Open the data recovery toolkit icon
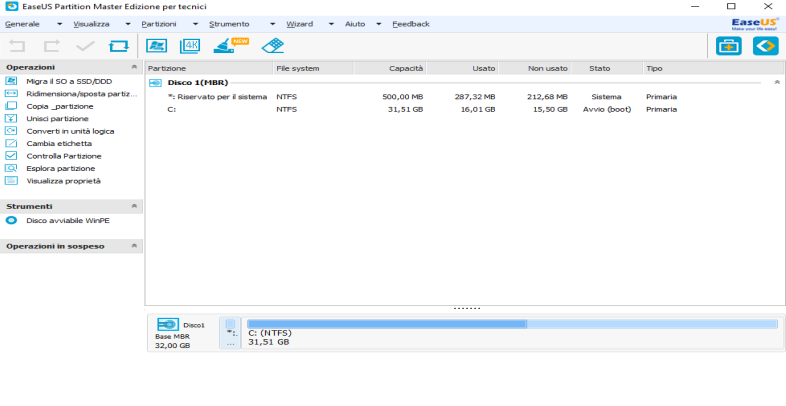This screenshot has width=786, height=406. [728, 46]
